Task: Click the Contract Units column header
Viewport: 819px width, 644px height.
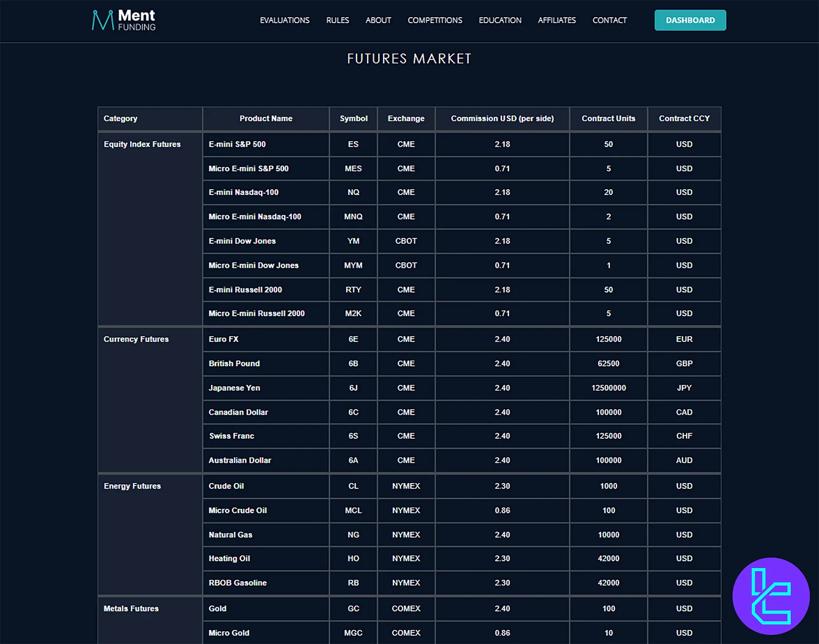Action: 608,119
